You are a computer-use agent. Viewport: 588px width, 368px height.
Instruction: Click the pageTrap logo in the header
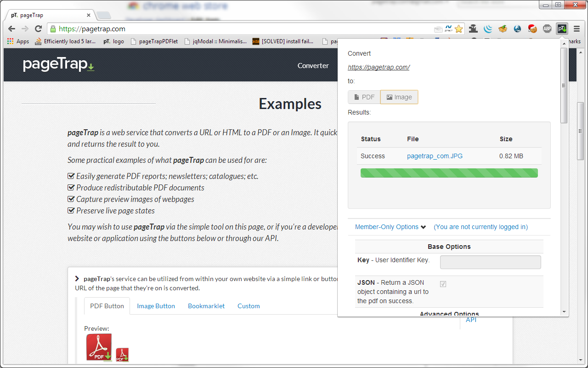point(59,65)
